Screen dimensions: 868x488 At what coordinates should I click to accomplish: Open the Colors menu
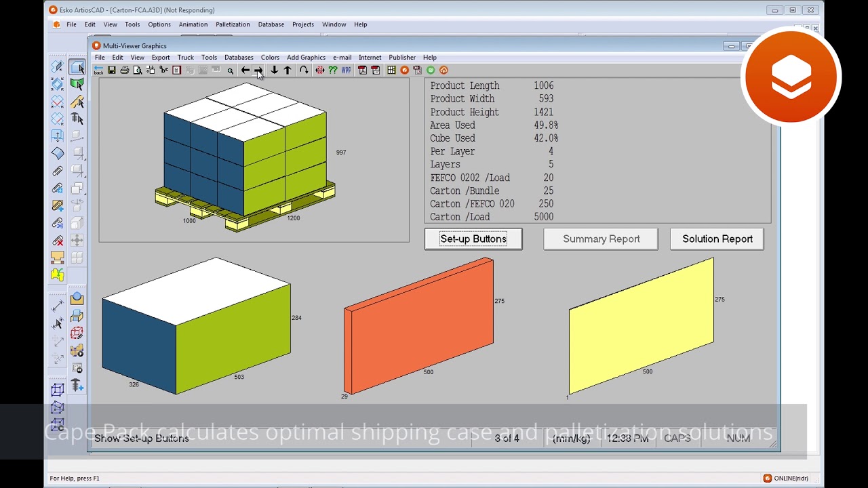click(x=270, y=58)
